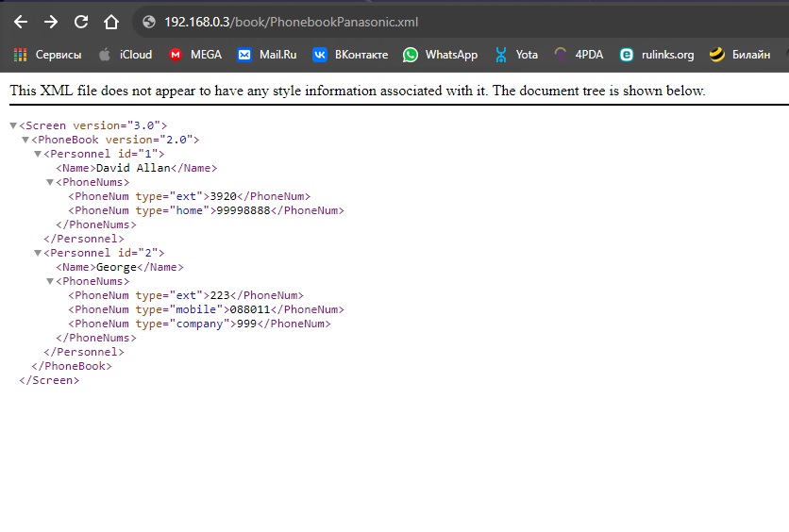The width and height of the screenshot is (789, 532).
Task: Select the ext 223 phone number line
Action: tap(186, 295)
